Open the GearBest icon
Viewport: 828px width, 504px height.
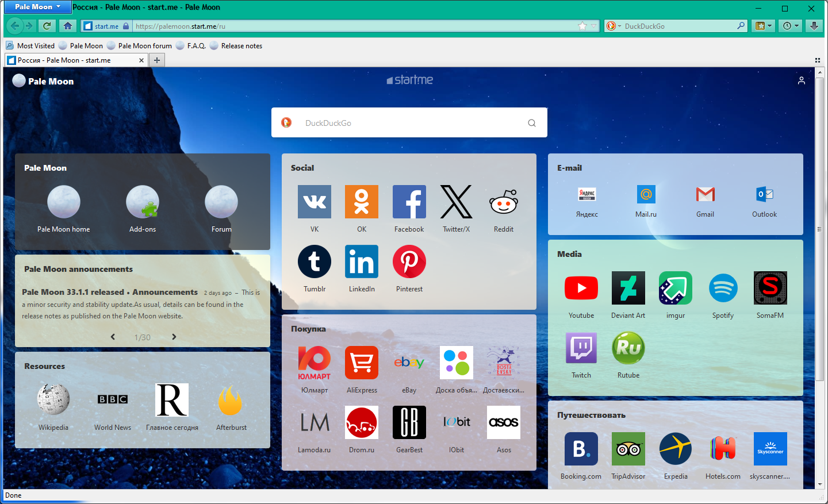(409, 422)
